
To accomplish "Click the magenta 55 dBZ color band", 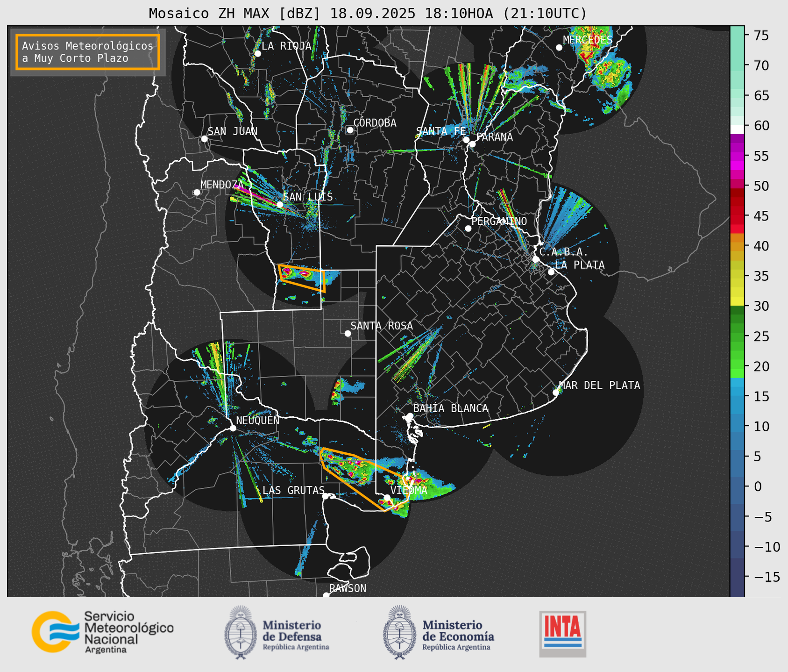I will [737, 156].
